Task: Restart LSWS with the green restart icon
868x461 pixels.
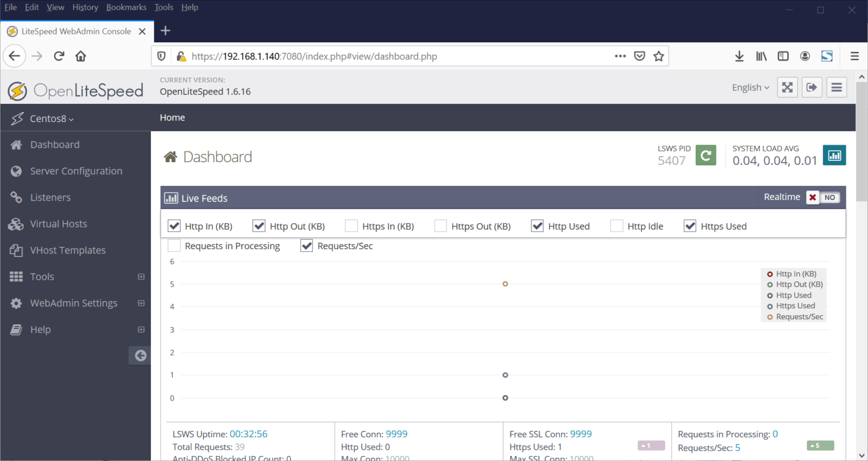Action: click(x=706, y=155)
